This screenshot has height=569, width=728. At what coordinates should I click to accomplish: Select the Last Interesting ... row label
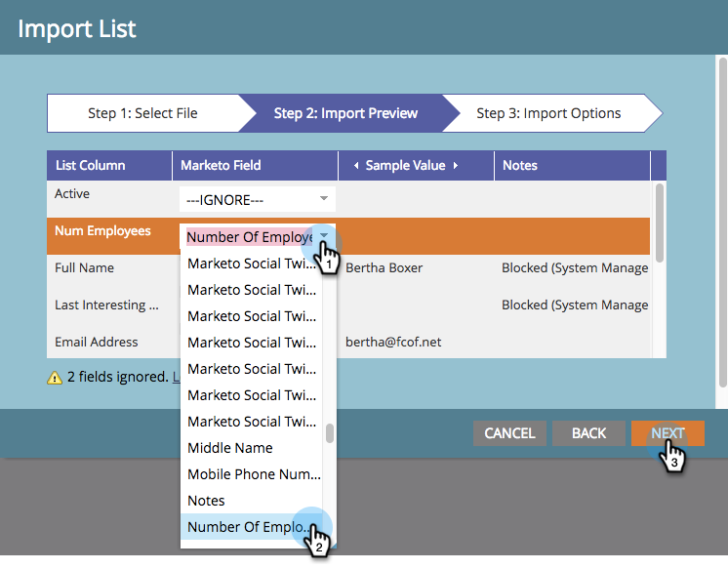(106, 305)
